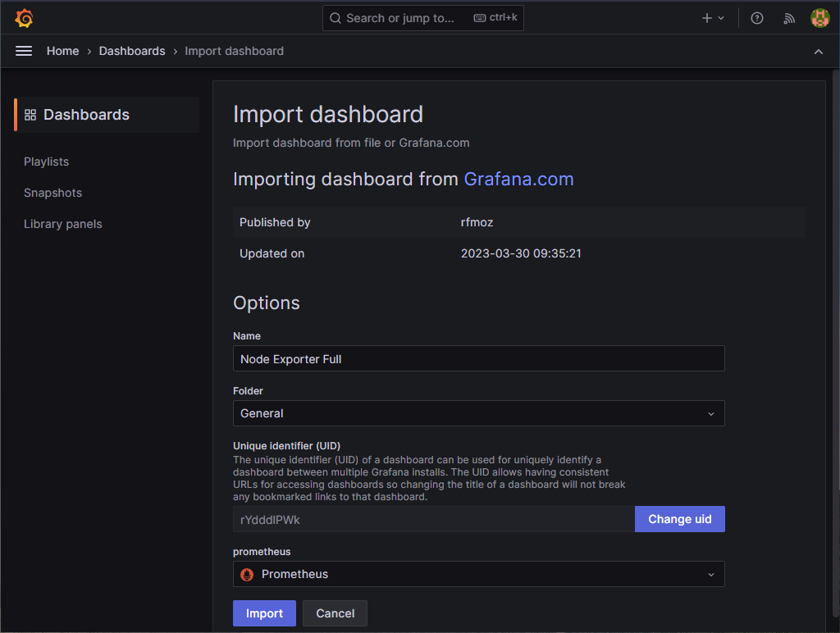Open the Folder dropdown
Screen dimensions: 840x633
(478, 413)
